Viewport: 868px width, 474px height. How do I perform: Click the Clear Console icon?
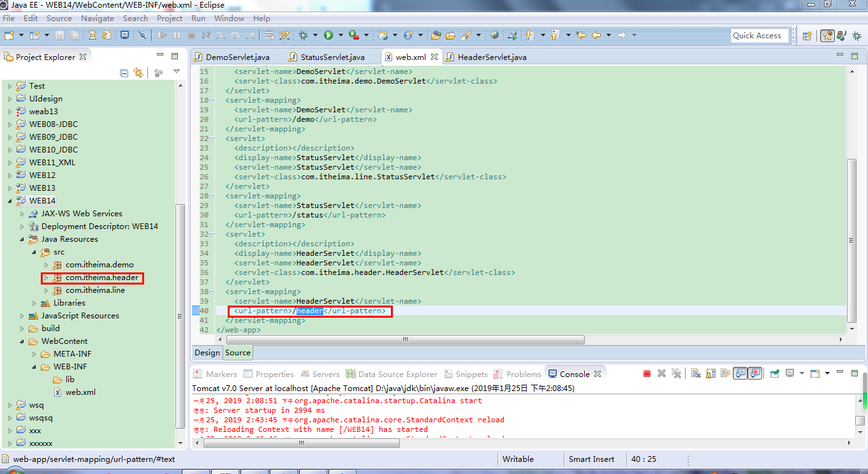coord(696,374)
